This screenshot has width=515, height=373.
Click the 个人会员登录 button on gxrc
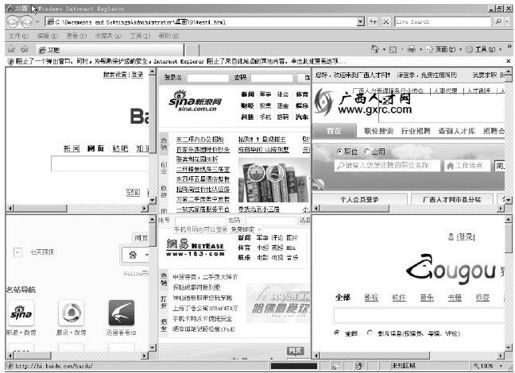point(360,200)
